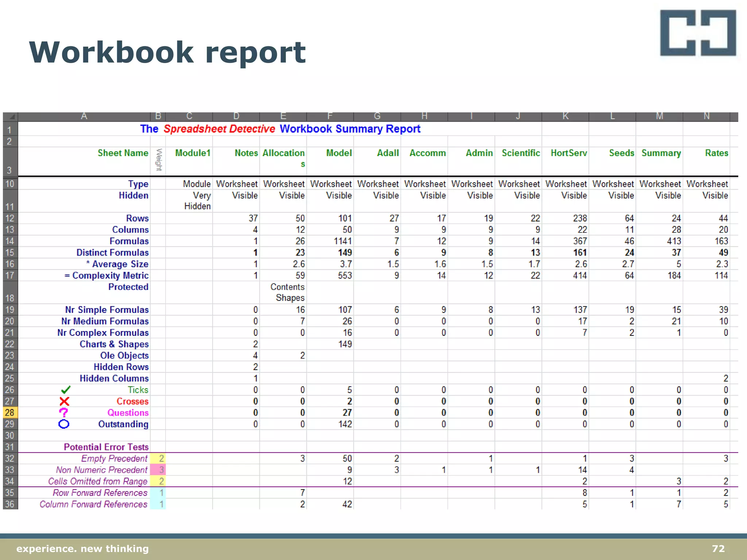Viewport: 747px width, 560px height.
Task: Click the select-all corner of the spreadsheet
Action: pyautogui.click(x=10, y=117)
